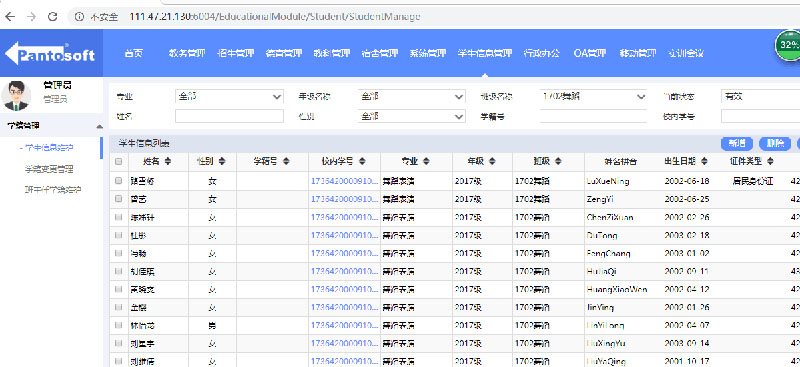The height and width of the screenshot is (367, 800).
Task: Open the 宿舍管理 top menu
Action: point(380,53)
